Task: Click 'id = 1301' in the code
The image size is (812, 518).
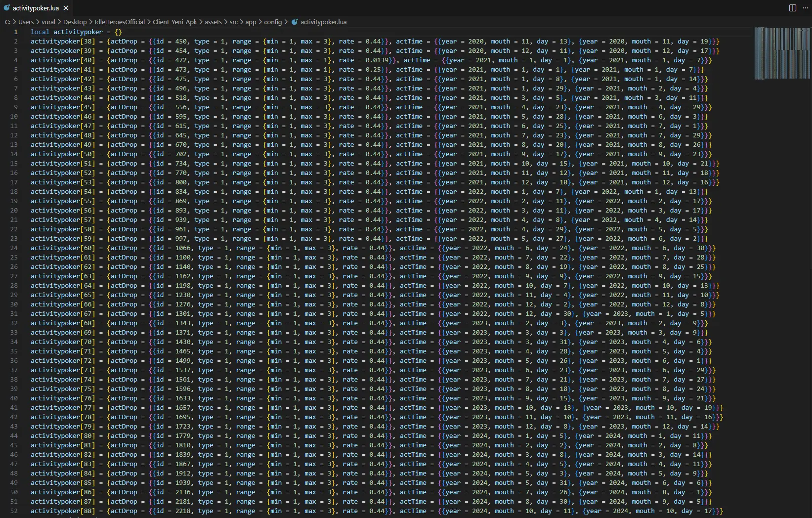Action: [173, 314]
